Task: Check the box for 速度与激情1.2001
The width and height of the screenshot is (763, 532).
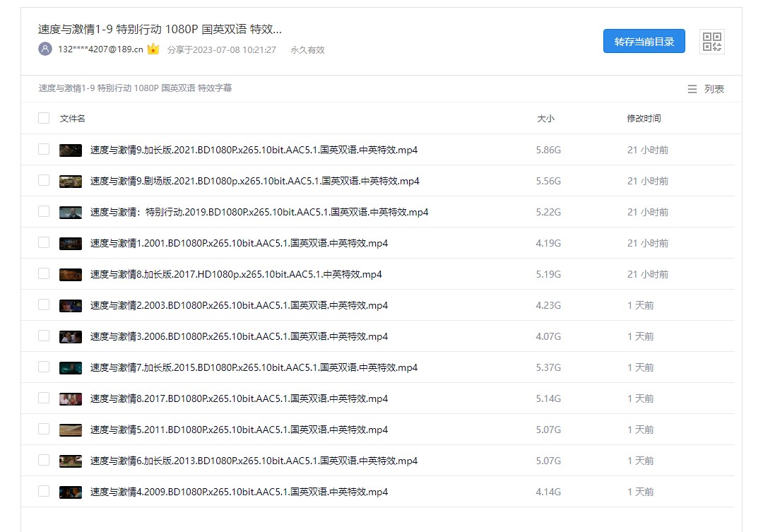Action: [x=44, y=243]
